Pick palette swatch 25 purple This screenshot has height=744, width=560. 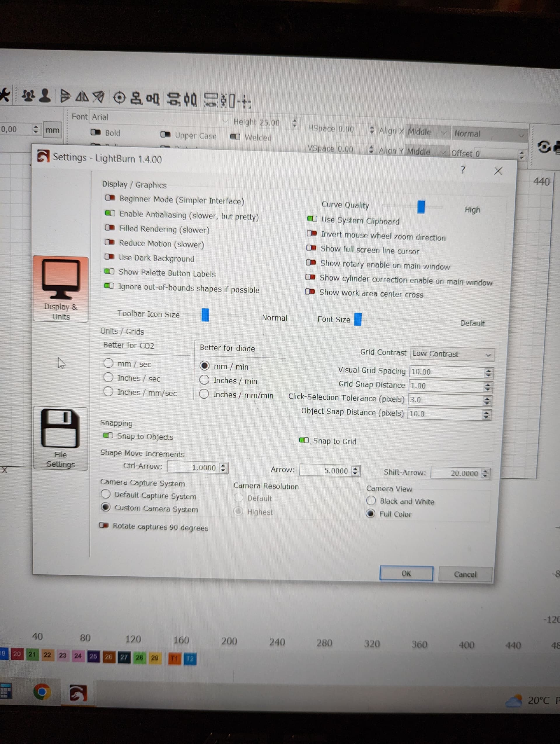93,656
